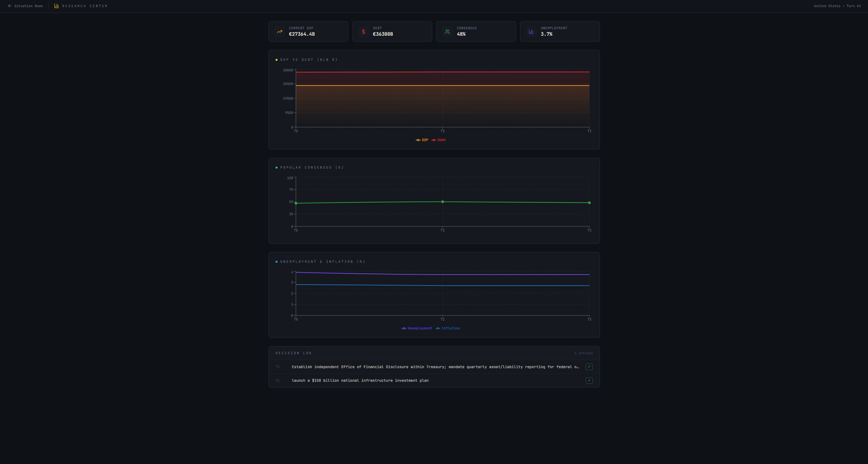Screen dimensions: 868x464
Task: Click the 48% consensus value
Action: point(461,34)
